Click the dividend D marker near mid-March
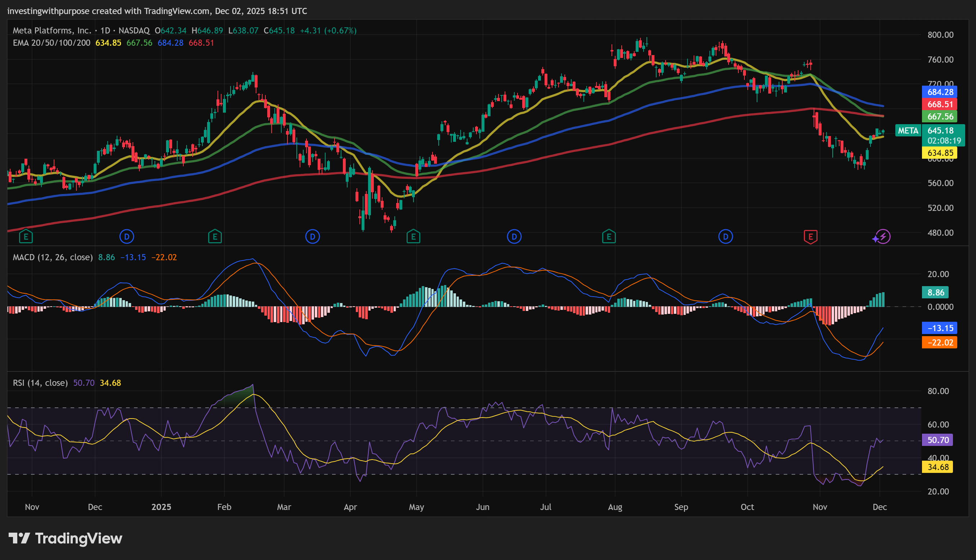Screen dimensions: 976x560 click(313, 236)
